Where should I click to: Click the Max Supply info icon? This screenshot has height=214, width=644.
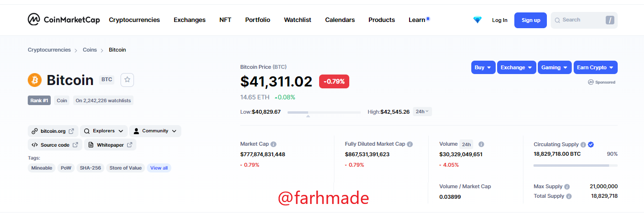pos(567,187)
